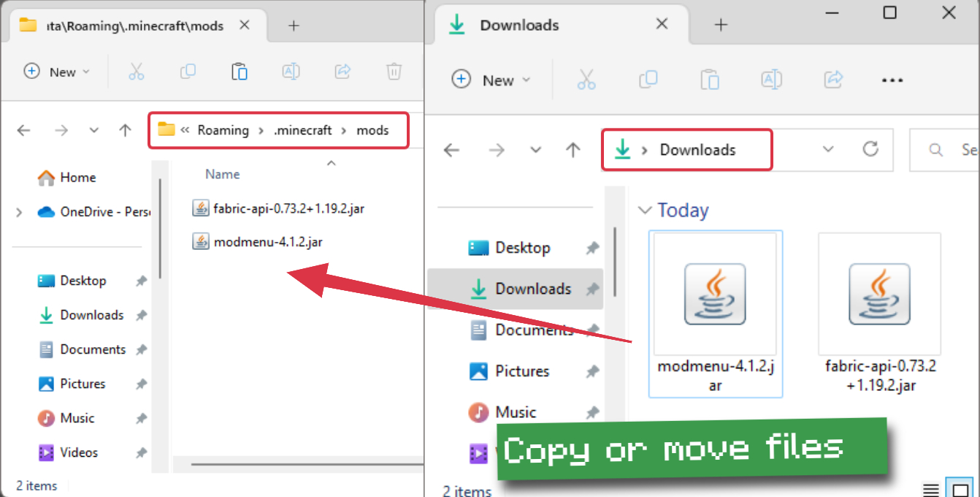Collapse the Today group in Downloads

[646, 210]
